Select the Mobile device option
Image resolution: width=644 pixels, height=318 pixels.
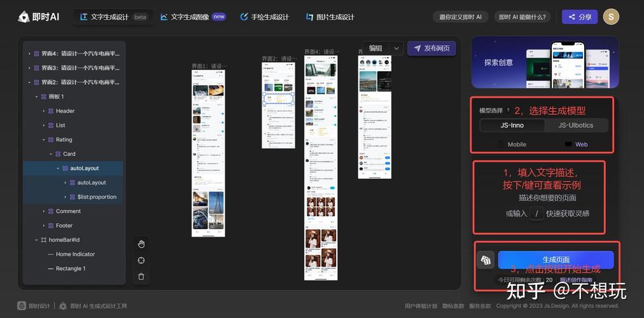512,144
